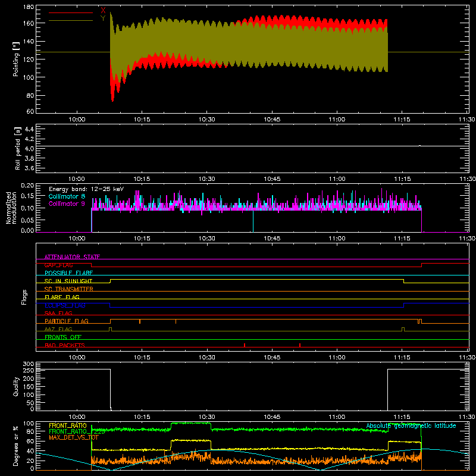Click the '250' tick on Quality axis
476x476 pixels.
pos(29,370)
